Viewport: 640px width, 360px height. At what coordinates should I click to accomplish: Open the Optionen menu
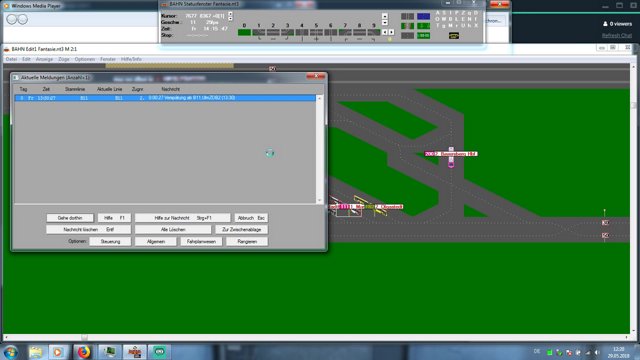(84, 59)
